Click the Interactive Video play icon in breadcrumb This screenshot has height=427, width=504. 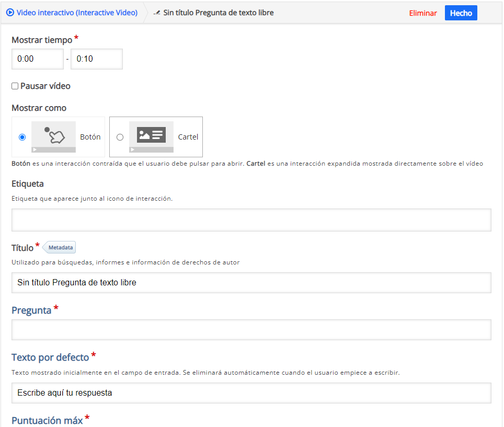point(10,13)
